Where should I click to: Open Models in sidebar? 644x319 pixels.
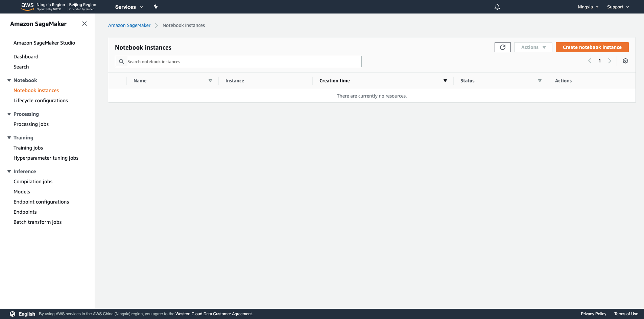(x=22, y=192)
